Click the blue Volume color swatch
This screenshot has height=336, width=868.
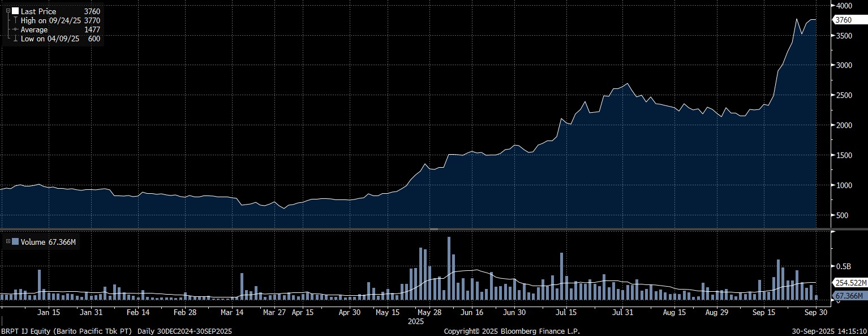pos(15,242)
